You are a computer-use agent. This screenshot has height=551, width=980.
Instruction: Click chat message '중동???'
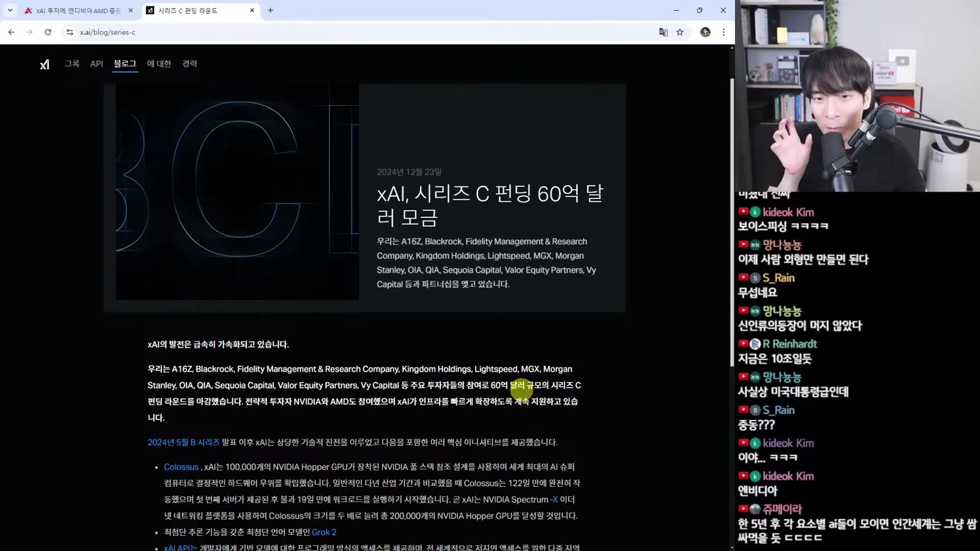click(756, 425)
